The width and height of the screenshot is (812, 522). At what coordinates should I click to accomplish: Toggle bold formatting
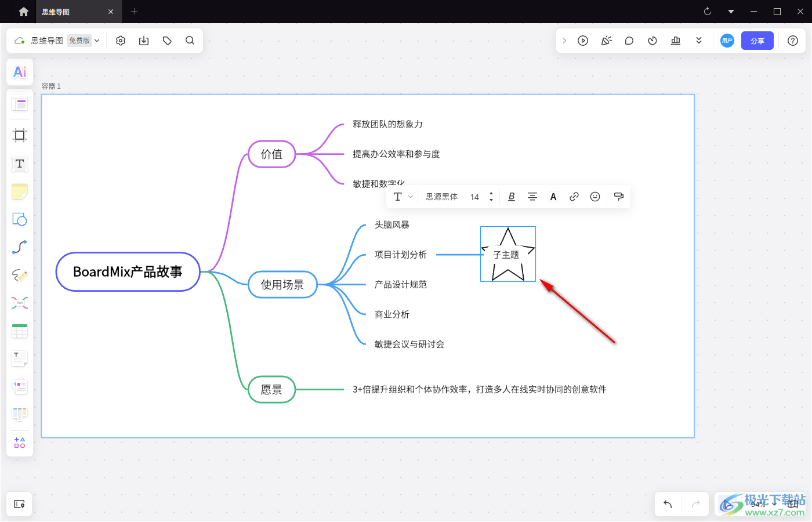[512, 197]
